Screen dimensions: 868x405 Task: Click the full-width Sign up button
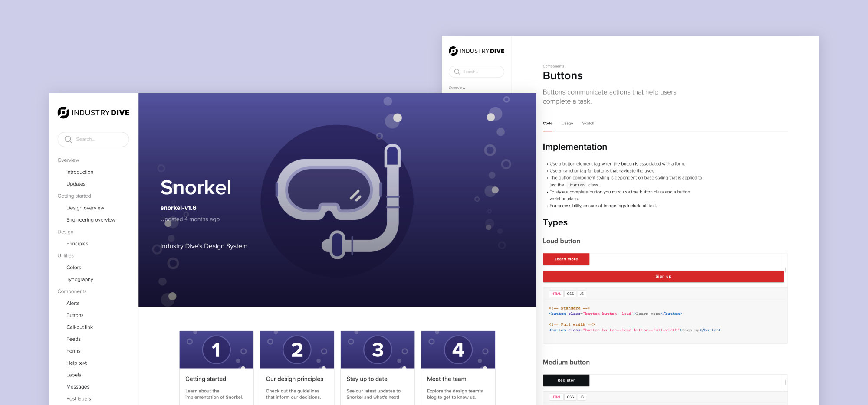tap(663, 276)
